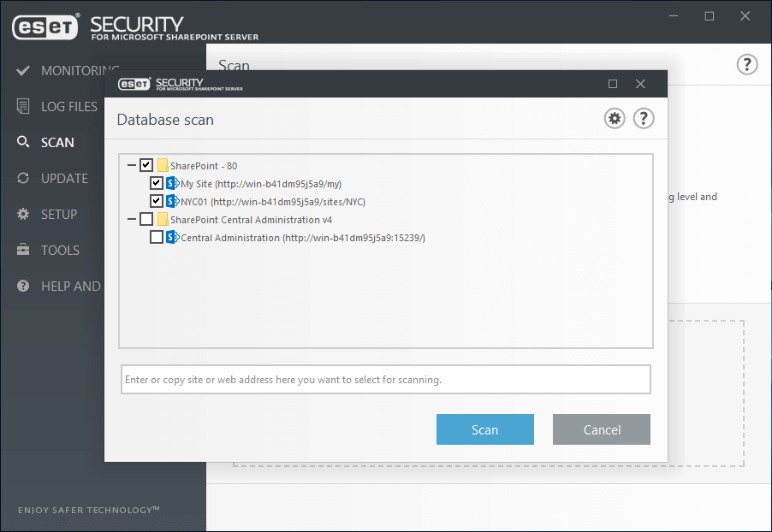Check the Central Administration site checkbox
The image size is (772, 532).
[x=157, y=237]
